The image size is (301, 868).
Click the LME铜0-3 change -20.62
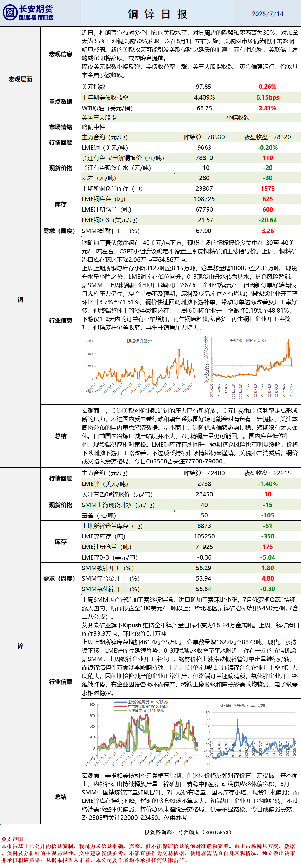click(x=268, y=220)
